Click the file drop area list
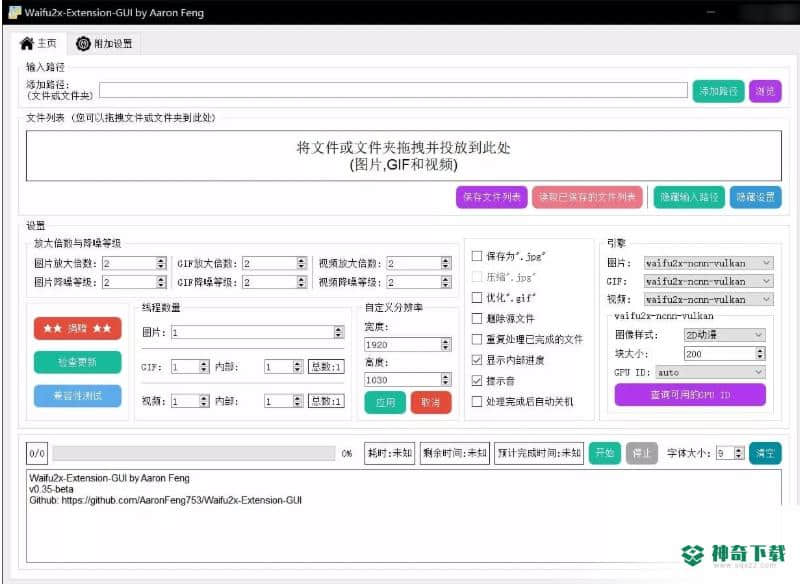 (x=404, y=156)
